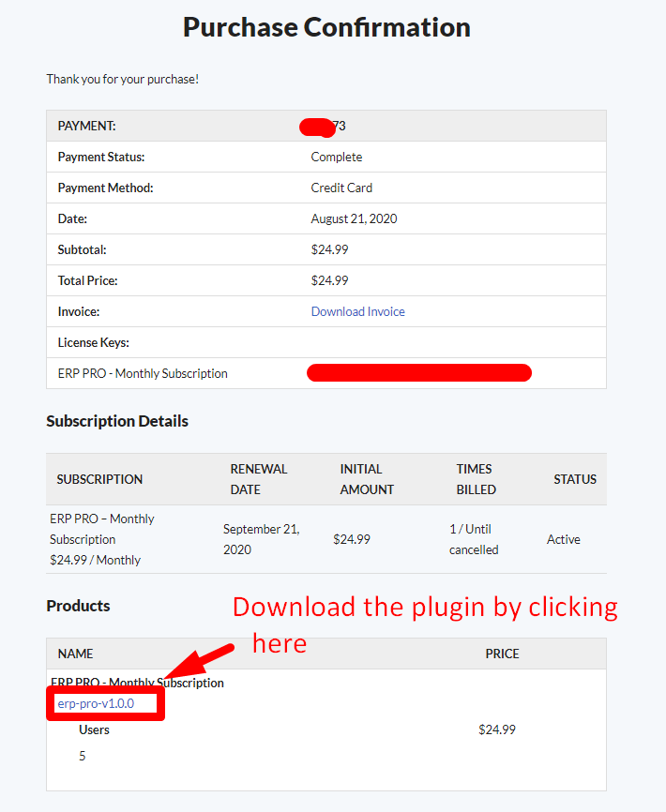Click the '1 / Until cancelled' cell
The height and width of the screenshot is (812, 666).
tap(474, 539)
